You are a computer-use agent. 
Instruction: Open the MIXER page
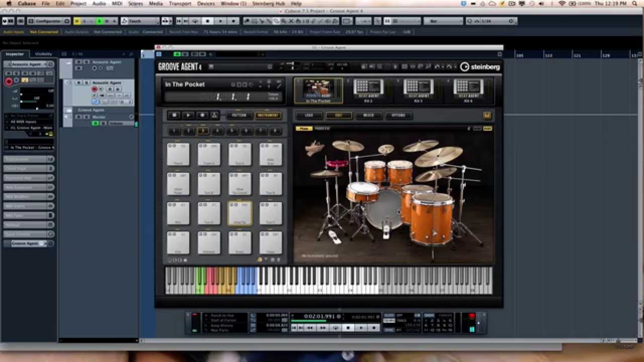[368, 115]
